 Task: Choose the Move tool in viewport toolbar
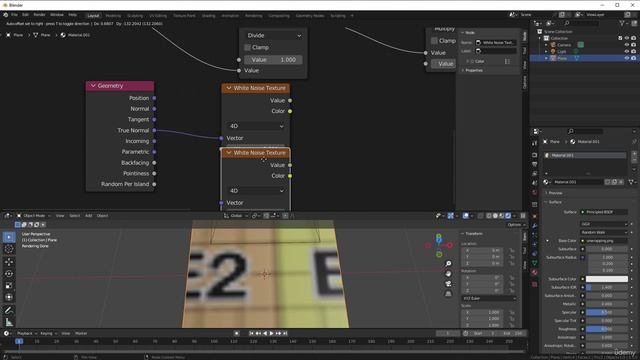click(9, 262)
